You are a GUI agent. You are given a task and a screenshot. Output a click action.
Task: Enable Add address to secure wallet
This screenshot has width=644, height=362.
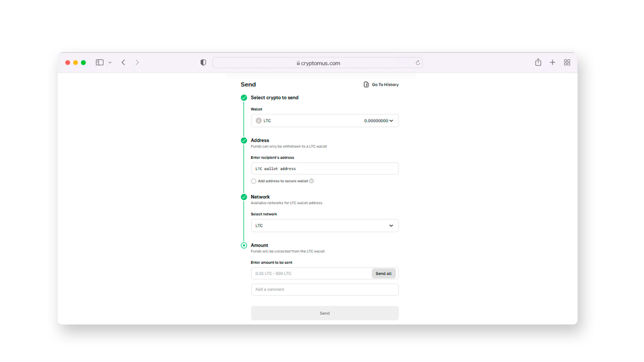tap(254, 181)
